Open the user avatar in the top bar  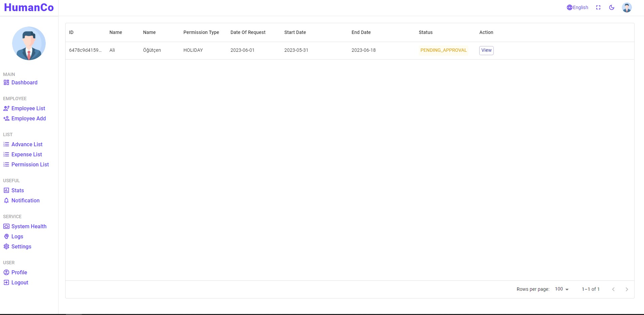[x=627, y=7]
